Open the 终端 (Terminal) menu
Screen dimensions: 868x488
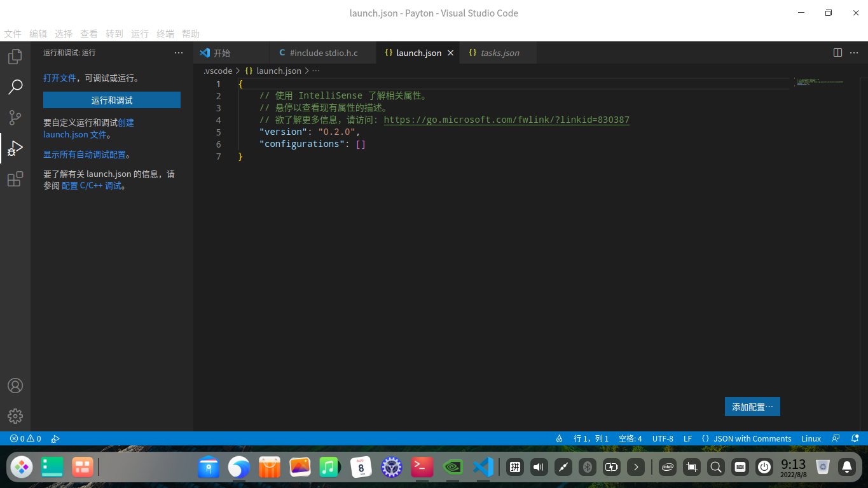[165, 34]
